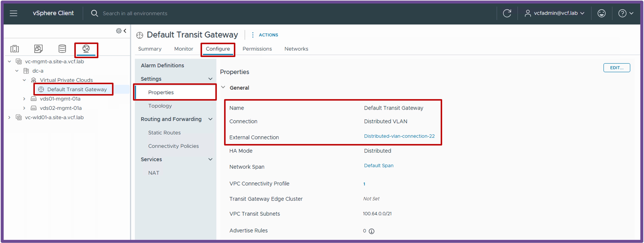Select Default Transit Gateway in tree
This screenshot has height=243, width=644.
click(x=77, y=89)
